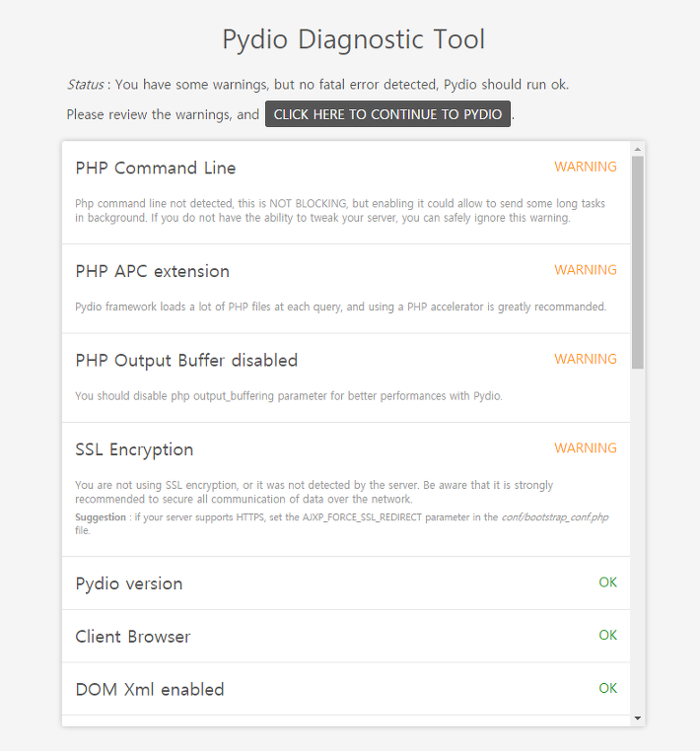Click the conf/bootstrap_conf.php file reference
The width and height of the screenshot is (700, 751).
point(555,517)
